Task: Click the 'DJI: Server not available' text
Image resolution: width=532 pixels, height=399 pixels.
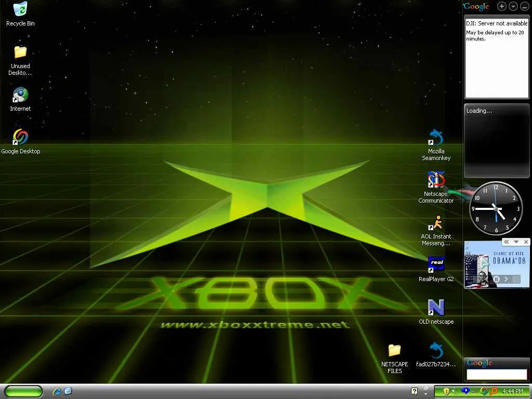Action: click(497, 23)
